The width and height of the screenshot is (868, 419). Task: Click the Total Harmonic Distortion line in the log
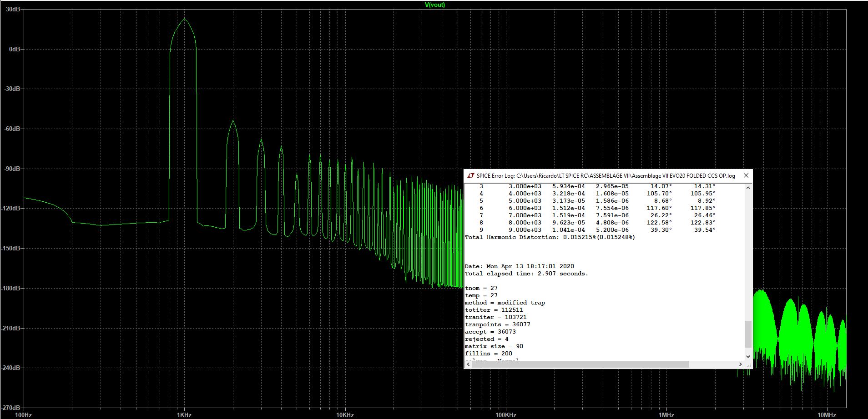pyautogui.click(x=550, y=237)
